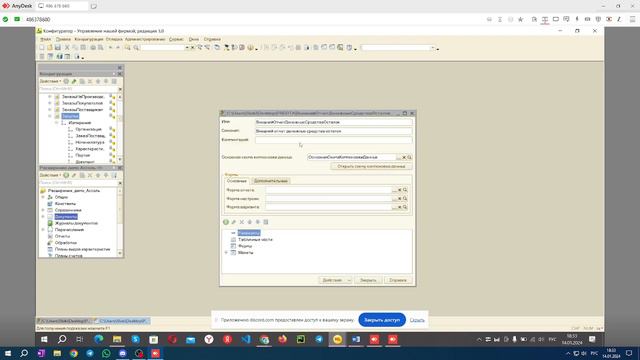
Task: Select the Организация dimension
Action: tap(88, 129)
